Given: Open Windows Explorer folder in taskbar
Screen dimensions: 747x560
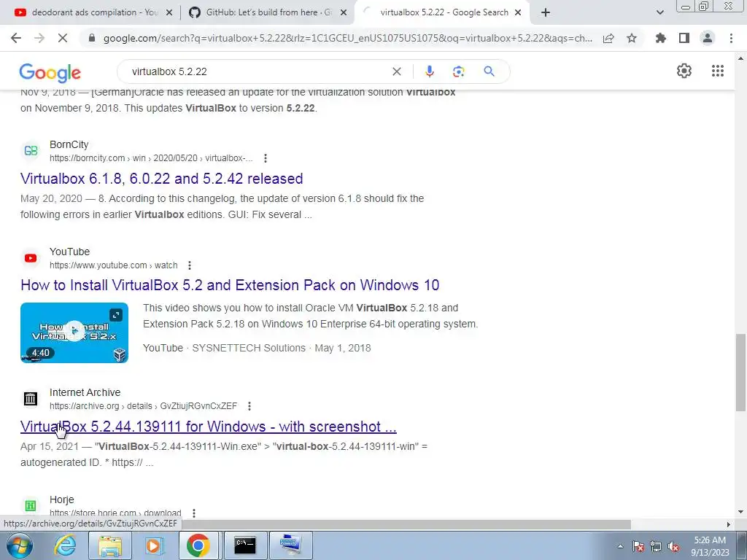Looking at the screenshot, I should pyautogui.click(x=110, y=545).
